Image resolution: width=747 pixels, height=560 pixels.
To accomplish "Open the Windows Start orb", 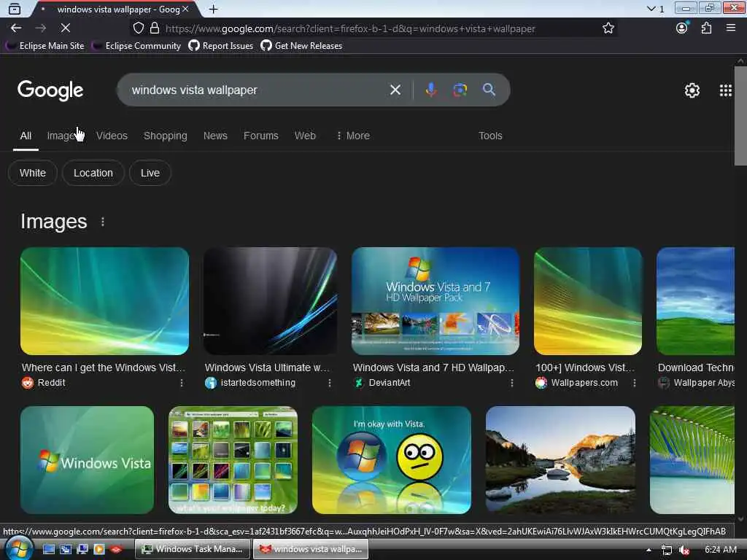I will [x=18, y=549].
